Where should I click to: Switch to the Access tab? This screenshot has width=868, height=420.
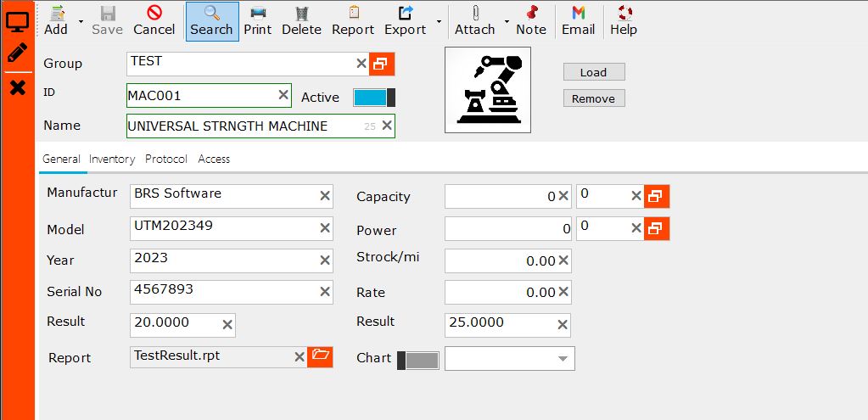tap(214, 160)
